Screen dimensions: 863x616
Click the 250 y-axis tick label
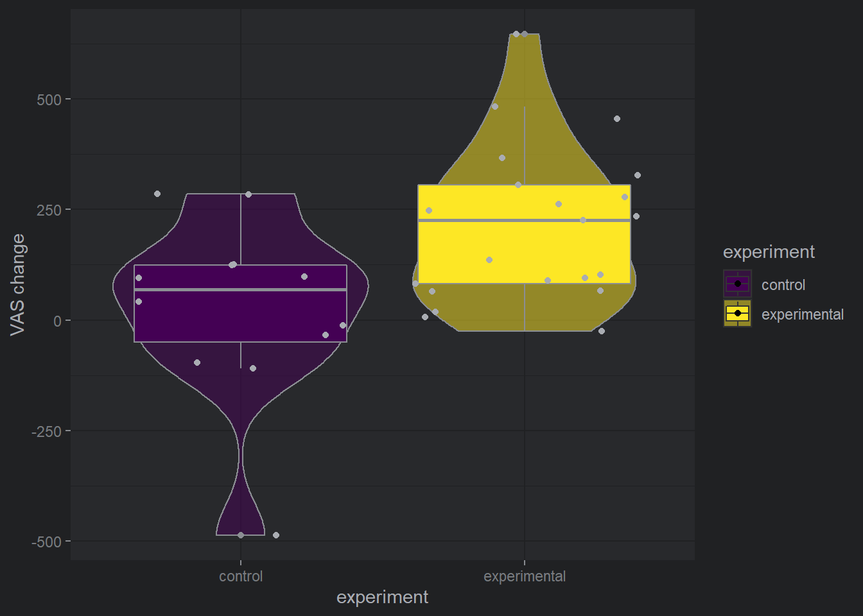point(49,210)
